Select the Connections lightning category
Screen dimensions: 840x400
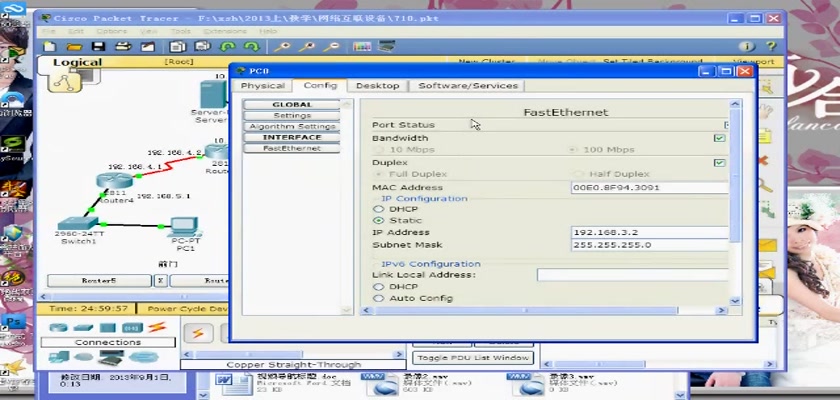tap(157, 327)
